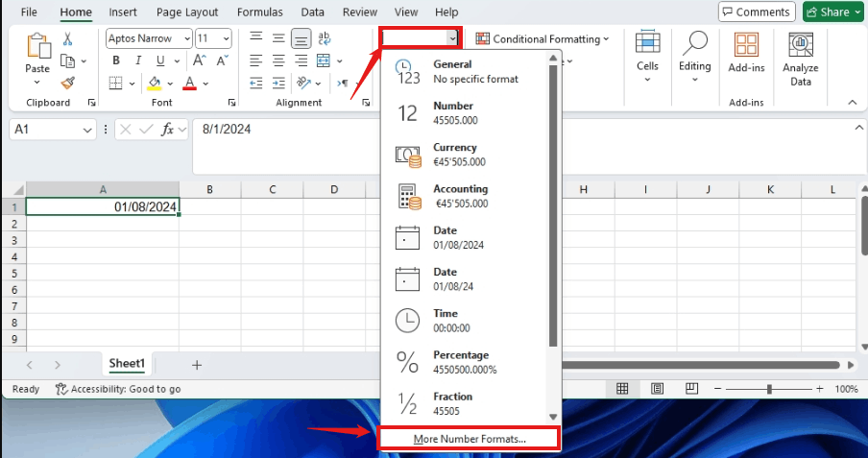Switch to the Review tab
The image size is (868, 458).
point(360,12)
